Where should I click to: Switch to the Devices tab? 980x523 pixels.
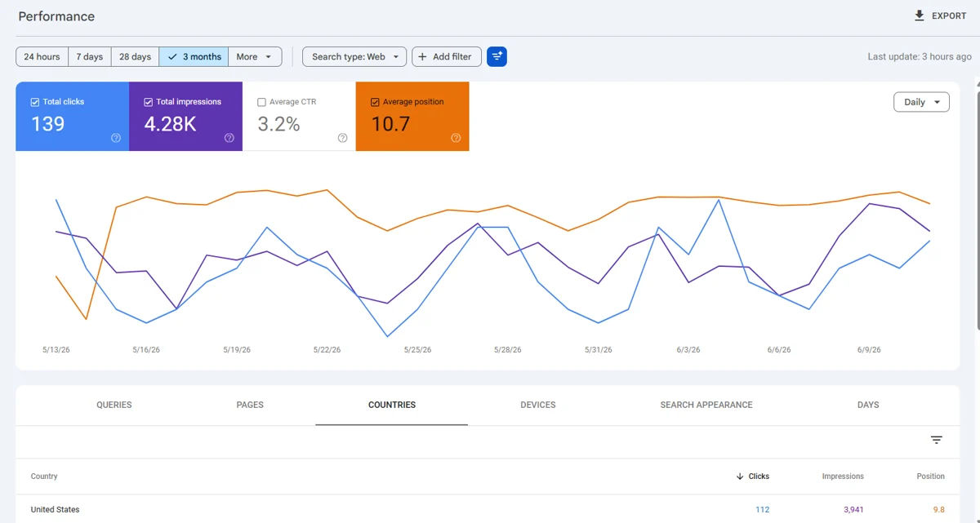(x=538, y=405)
